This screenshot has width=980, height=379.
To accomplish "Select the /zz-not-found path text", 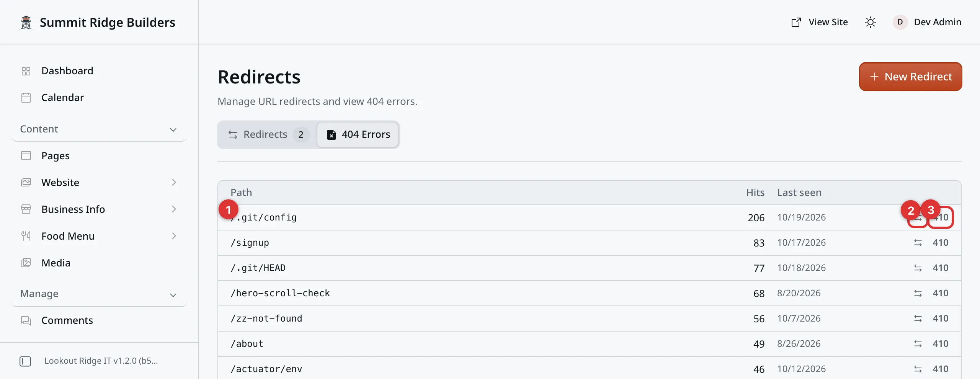I will pyautogui.click(x=266, y=319).
